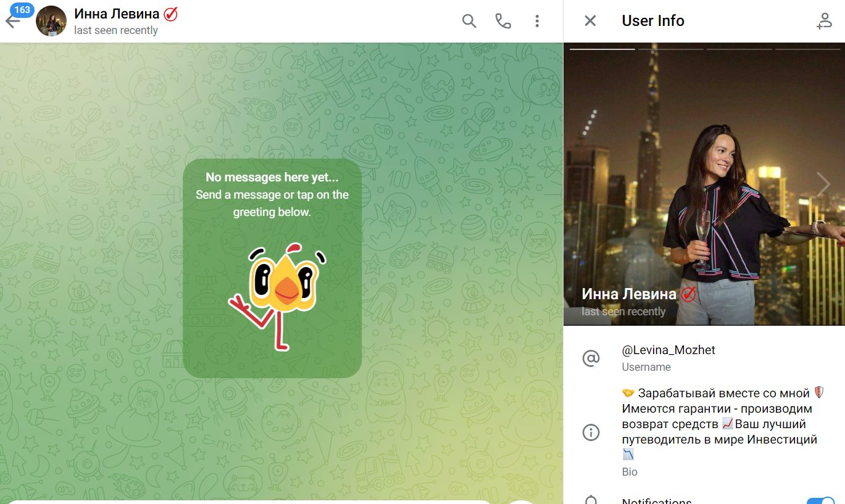The height and width of the screenshot is (504, 845).
Task: Select the second profile photo indicator
Action: 670,49
